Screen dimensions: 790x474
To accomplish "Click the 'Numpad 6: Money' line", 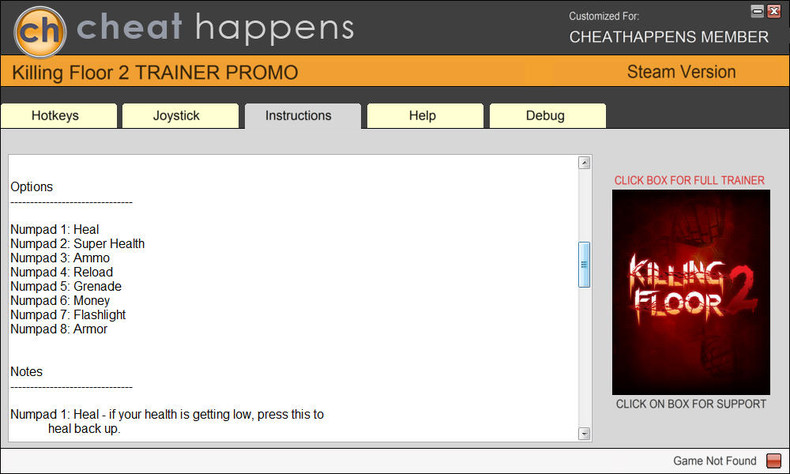I will coord(60,301).
